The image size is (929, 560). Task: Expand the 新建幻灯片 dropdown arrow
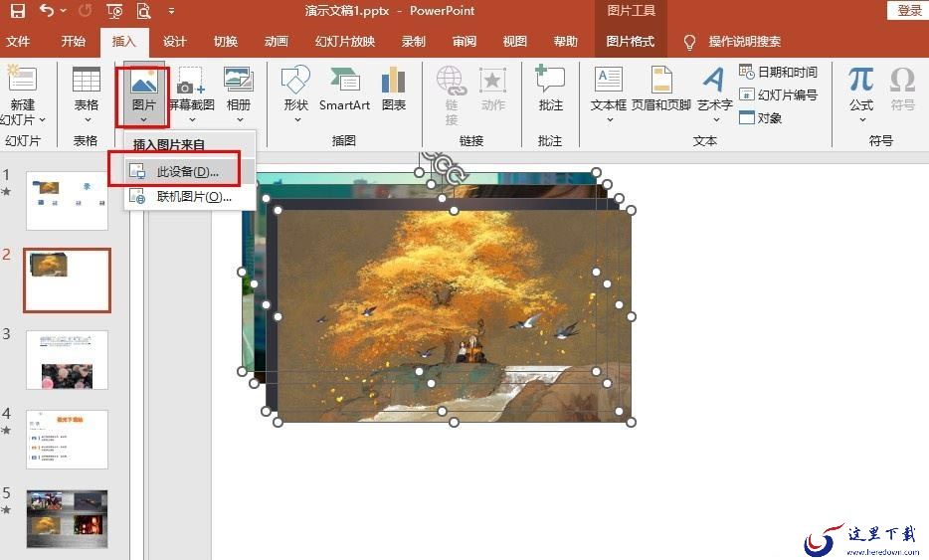(42, 120)
